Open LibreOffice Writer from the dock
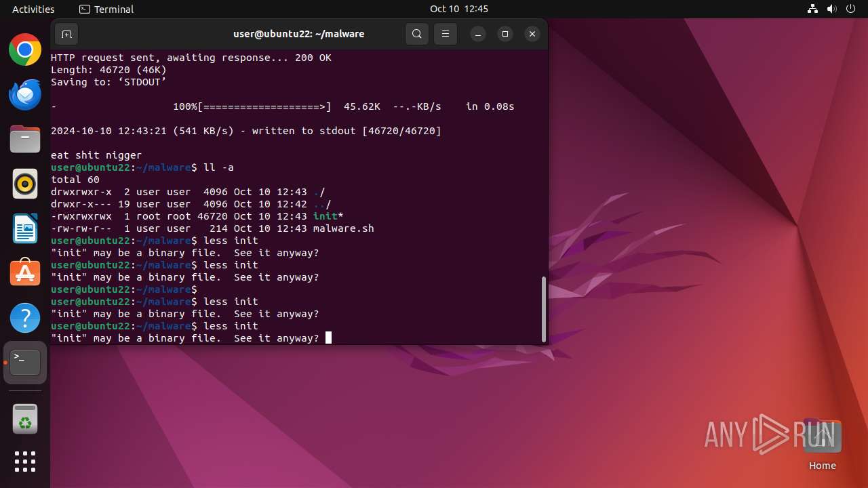 click(25, 228)
